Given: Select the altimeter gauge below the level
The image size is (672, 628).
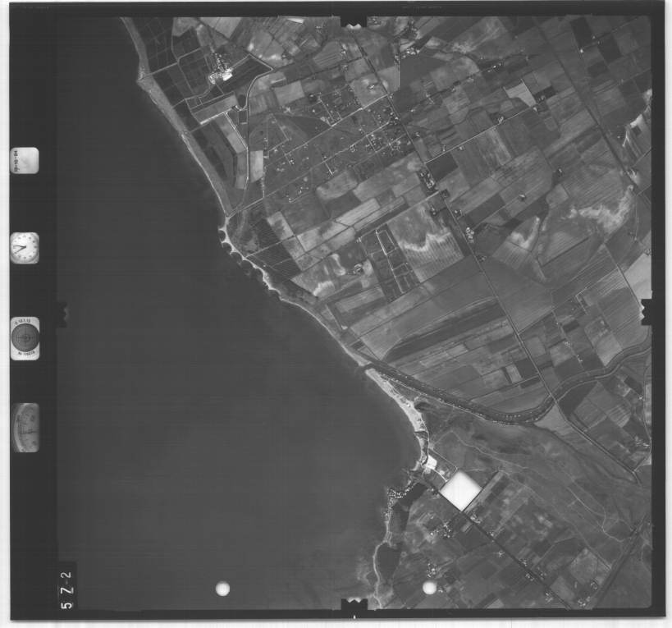Looking at the screenshot, I should point(25,427).
